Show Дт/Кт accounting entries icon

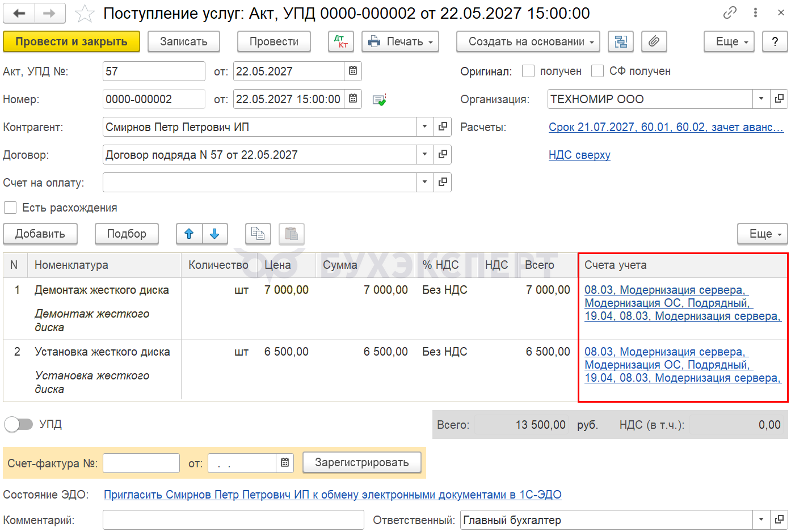click(341, 41)
